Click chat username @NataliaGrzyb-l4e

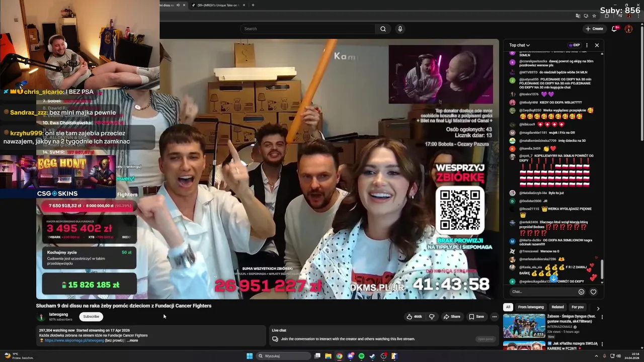pyautogui.click(x=533, y=193)
